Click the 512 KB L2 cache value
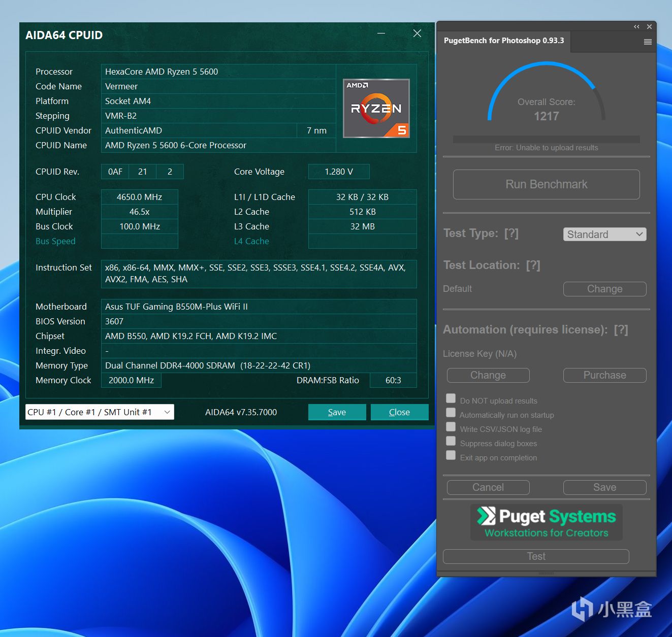Viewport: 672px width, 637px height. tap(362, 212)
